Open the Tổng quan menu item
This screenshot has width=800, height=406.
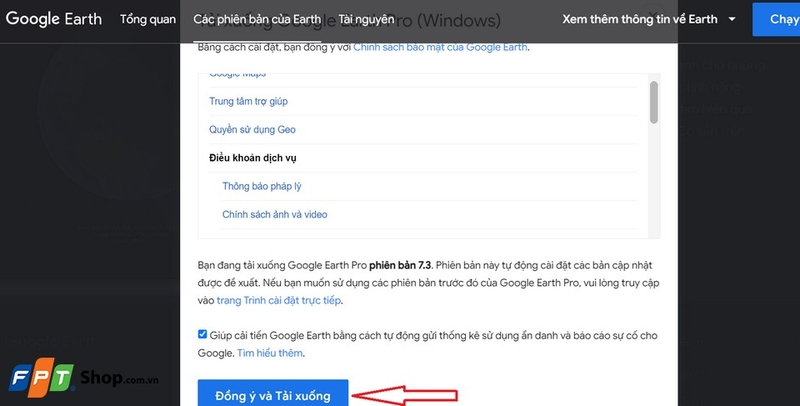[147, 19]
